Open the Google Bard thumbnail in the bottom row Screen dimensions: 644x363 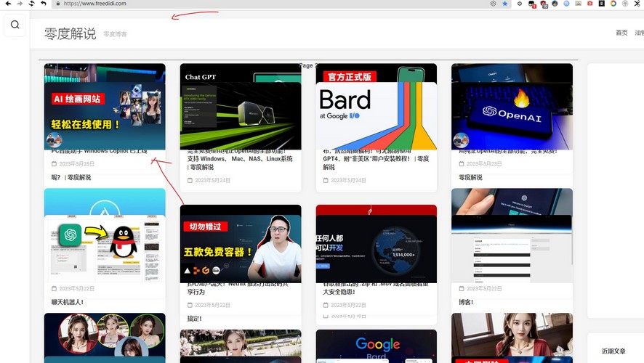tap(377, 346)
